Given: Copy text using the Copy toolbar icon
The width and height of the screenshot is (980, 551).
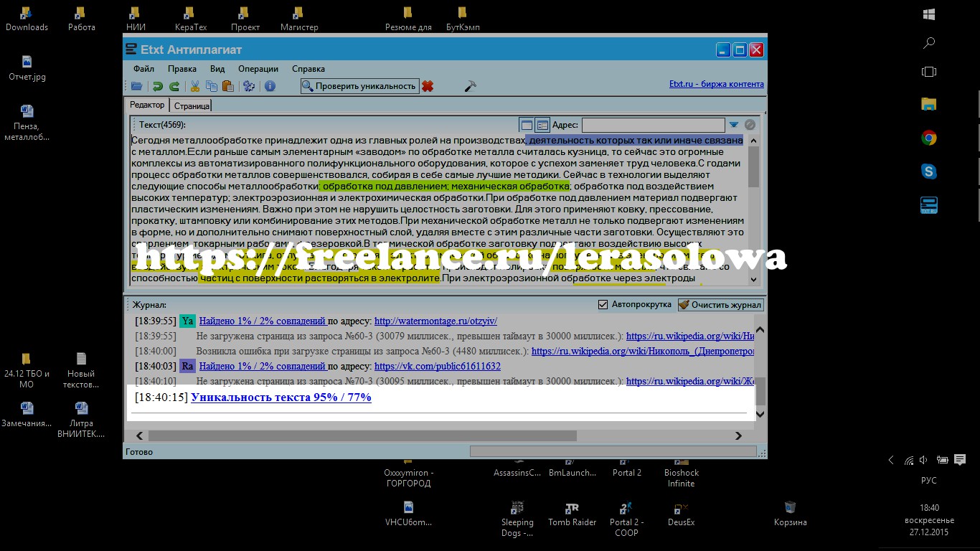Looking at the screenshot, I should [212, 86].
